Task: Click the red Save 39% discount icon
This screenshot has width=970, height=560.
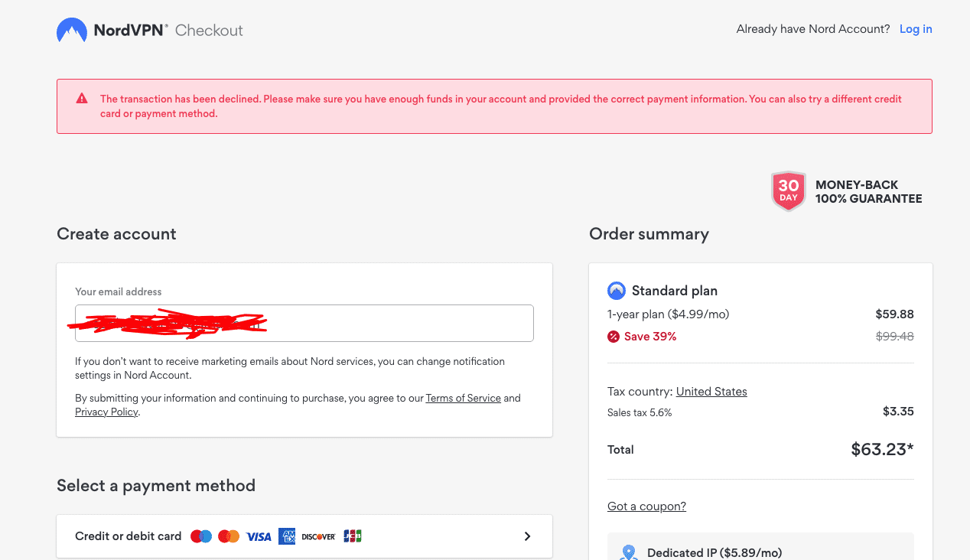Action: (614, 337)
